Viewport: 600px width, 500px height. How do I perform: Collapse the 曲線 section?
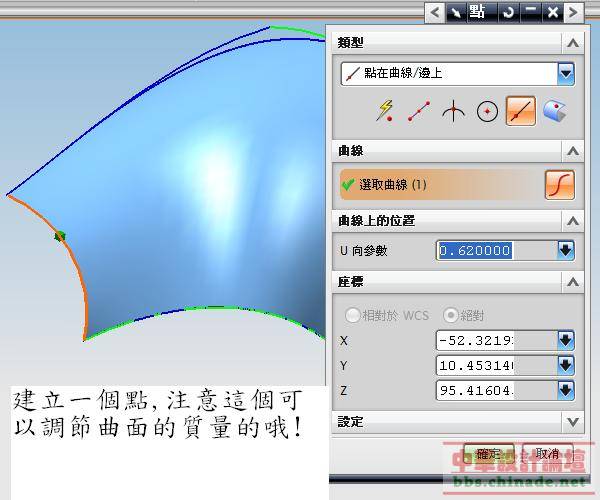(573, 151)
